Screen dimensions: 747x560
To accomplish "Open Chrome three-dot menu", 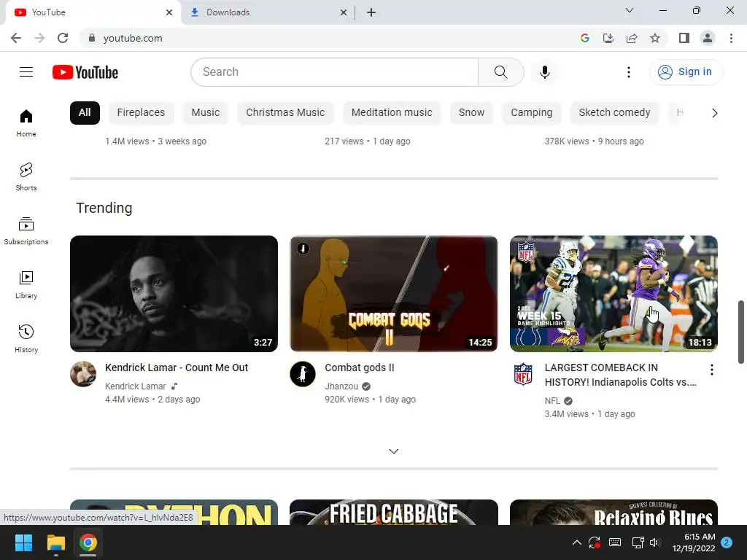I will [x=731, y=38].
